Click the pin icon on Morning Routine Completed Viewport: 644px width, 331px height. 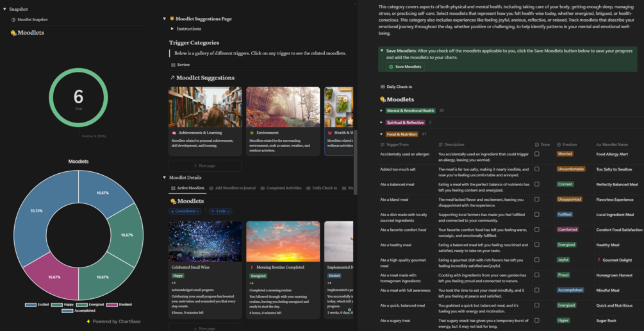pos(252,267)
